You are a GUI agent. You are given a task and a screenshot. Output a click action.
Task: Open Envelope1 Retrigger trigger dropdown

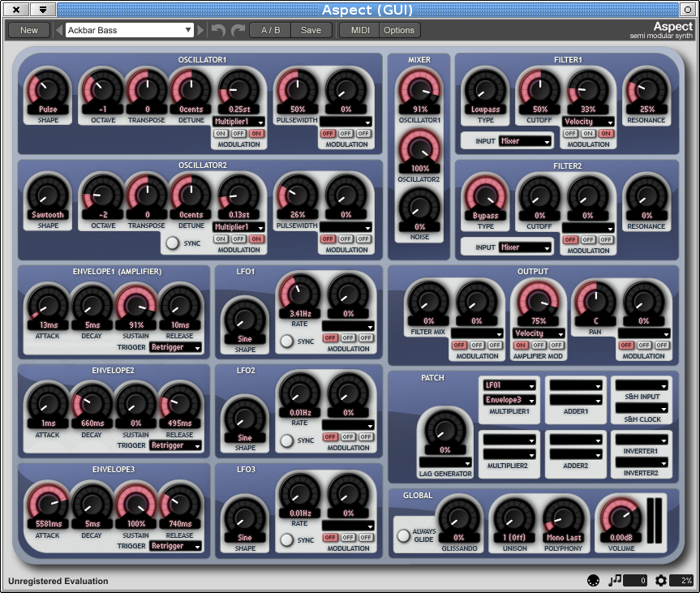(175, 347)
